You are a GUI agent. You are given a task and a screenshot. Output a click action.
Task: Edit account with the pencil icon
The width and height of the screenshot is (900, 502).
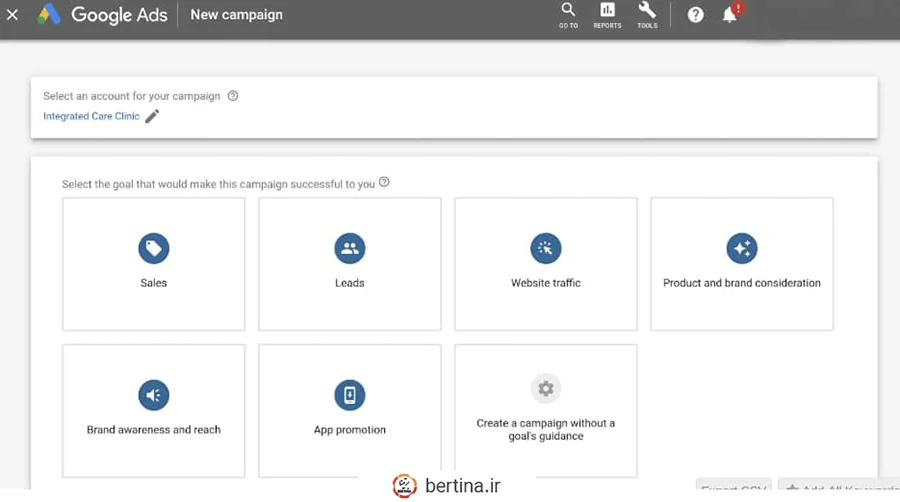tap(152, 116)
